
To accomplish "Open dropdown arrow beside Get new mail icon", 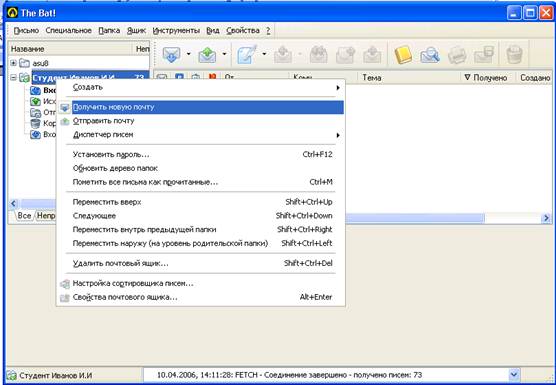I will click(189, 54).
